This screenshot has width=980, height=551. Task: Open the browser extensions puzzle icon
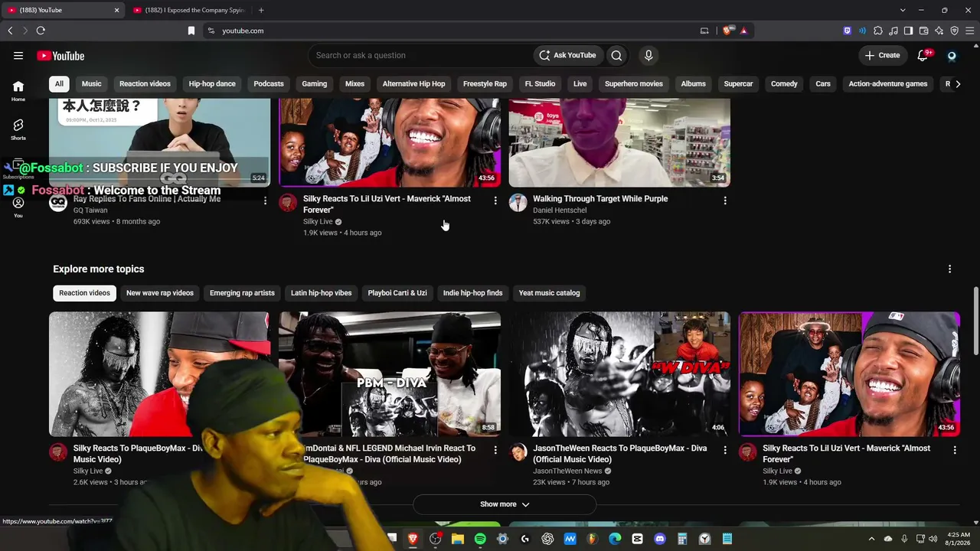click(878, 31)
